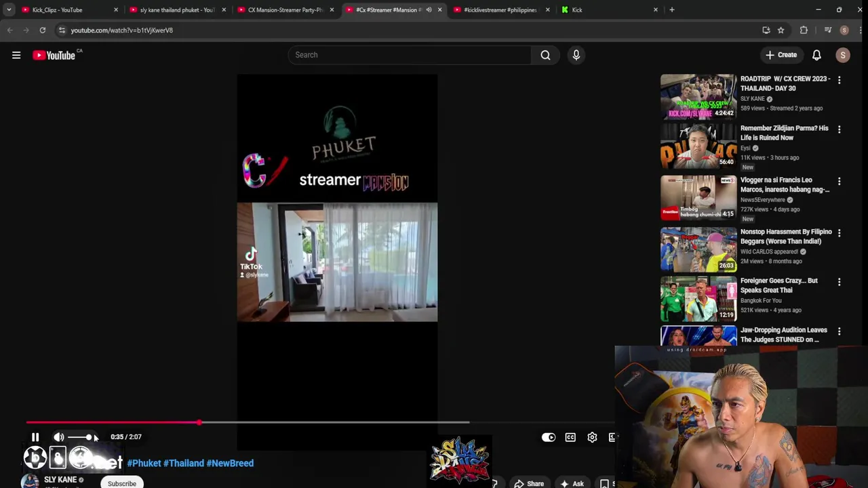
Task: Open Wild CARLOS channel name
Action: [x=769, y=251]
